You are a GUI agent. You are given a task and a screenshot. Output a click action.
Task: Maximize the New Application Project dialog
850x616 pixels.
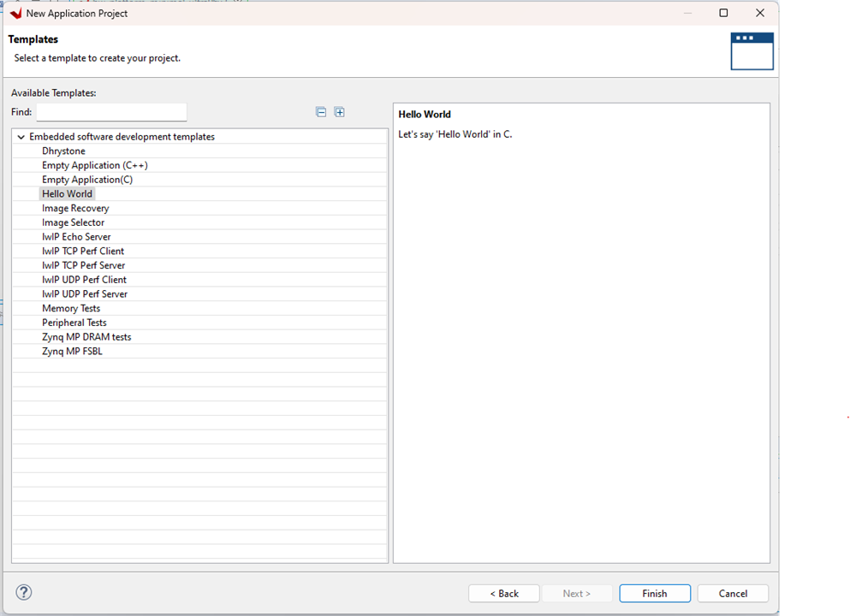click(723, 13)
